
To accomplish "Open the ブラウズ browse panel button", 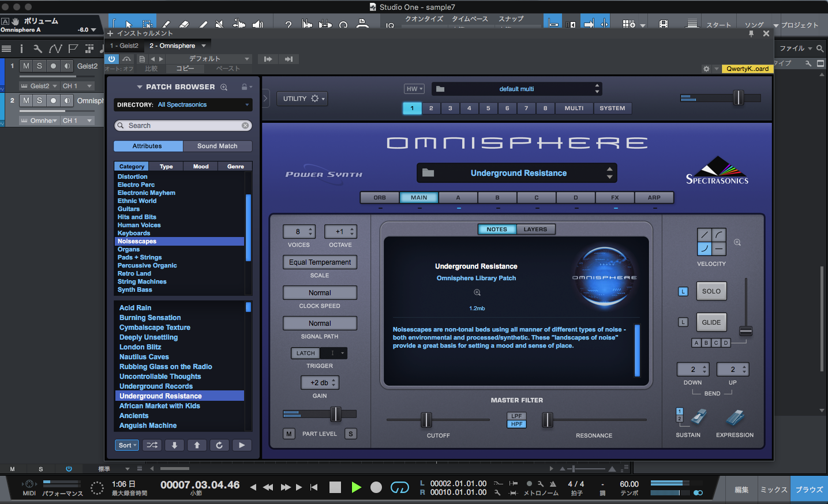I will click(x=809, y=490).
